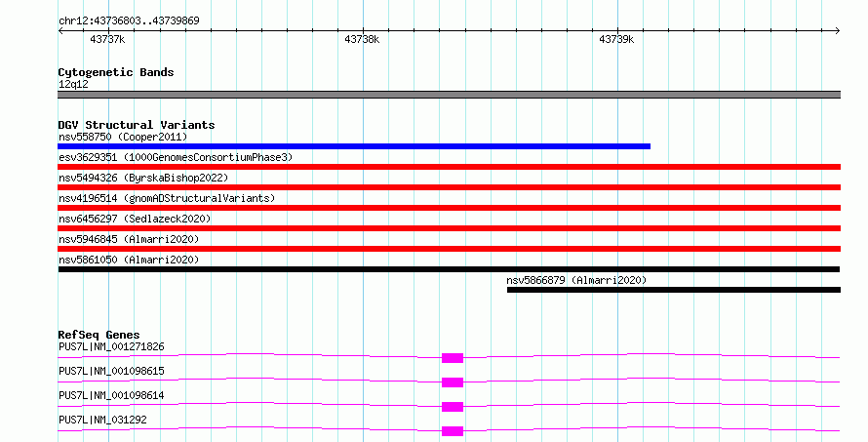868x442 pixels.
Task: Click the chr12:43736803..43739869 coordinate text
Action: (x=129, y=21)
